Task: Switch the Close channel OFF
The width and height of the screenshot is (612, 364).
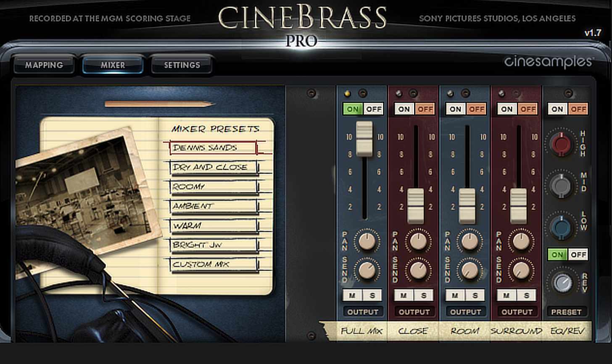Action: [x=425, y=109]
